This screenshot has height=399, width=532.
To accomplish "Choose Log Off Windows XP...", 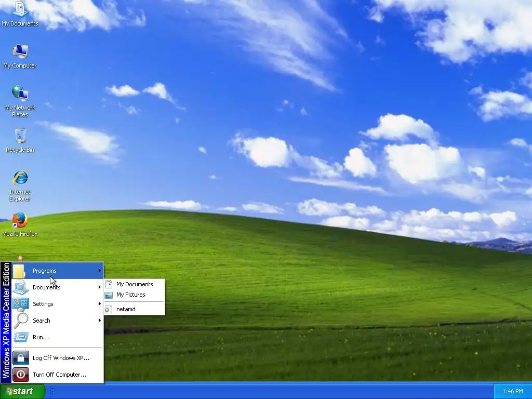I will point(58,358).
